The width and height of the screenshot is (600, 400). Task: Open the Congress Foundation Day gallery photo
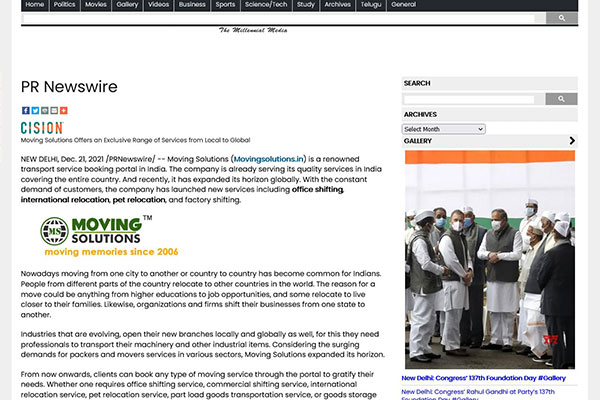(x=489, y=260)
